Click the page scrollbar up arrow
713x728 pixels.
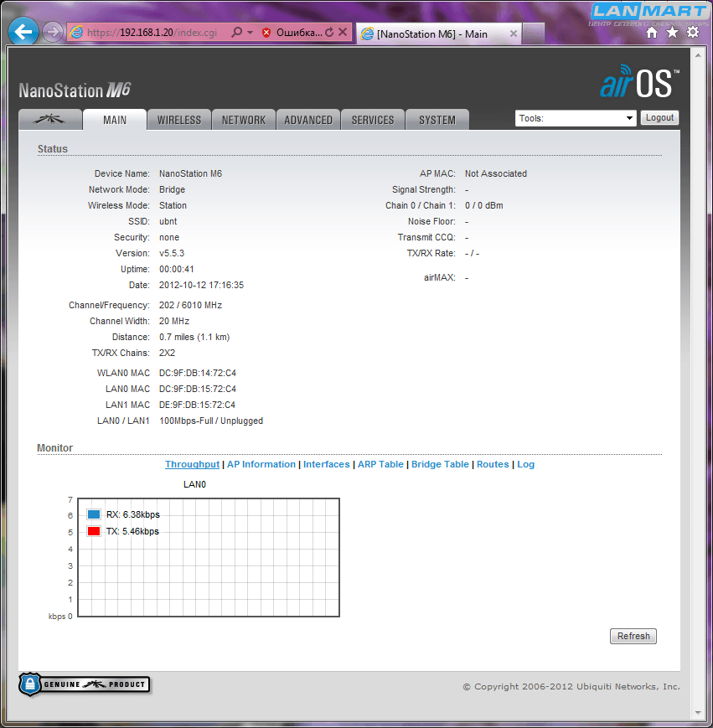coord(698,55)
